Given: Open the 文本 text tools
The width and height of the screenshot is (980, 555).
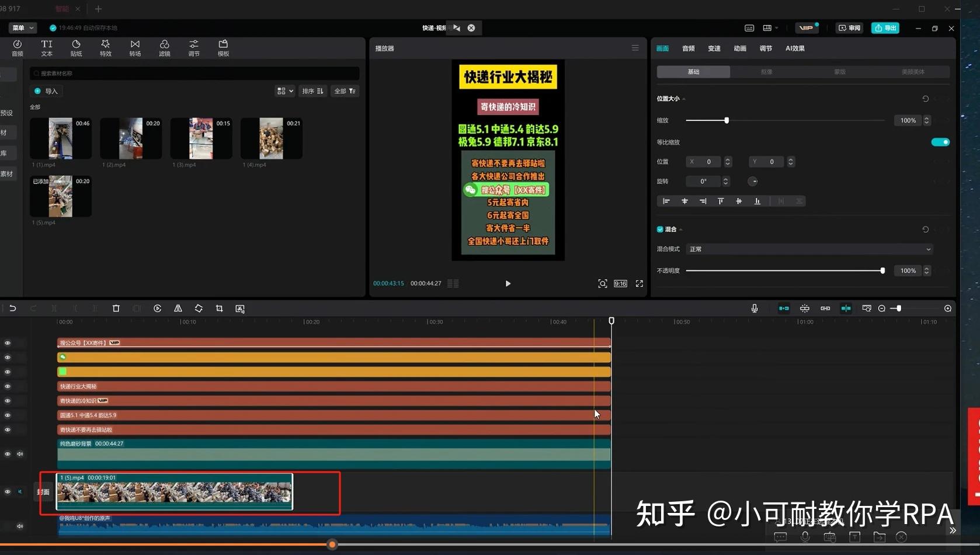Looking at the screenshot, I should tap(47, 48).
